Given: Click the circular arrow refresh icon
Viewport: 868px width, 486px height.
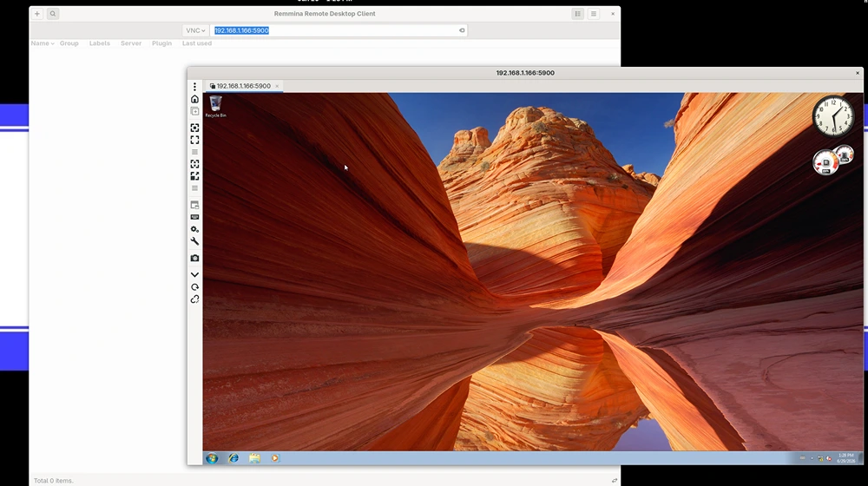Looking at the screenshot, I should click(194, 287).
